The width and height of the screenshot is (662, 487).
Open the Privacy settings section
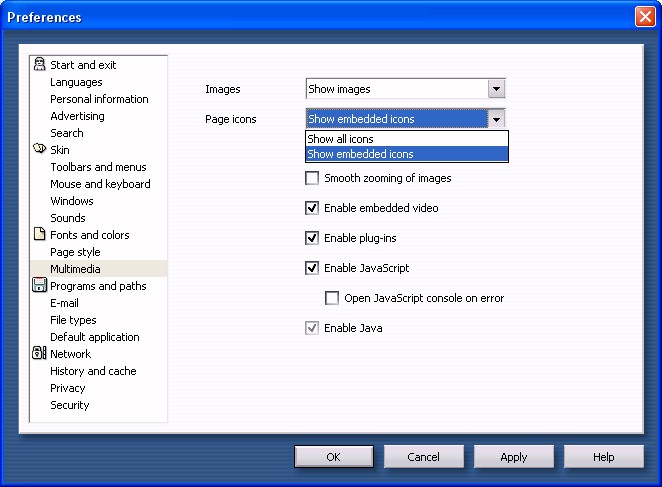tap(68, 388)
